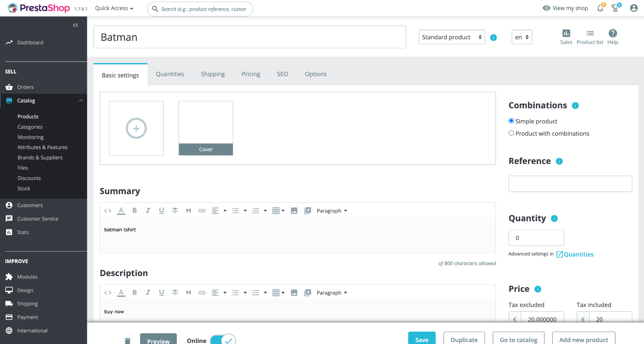Choose Product with combinations option
Image resolution: width=644 pixels, height=344 pixels.
click(511, 133)
